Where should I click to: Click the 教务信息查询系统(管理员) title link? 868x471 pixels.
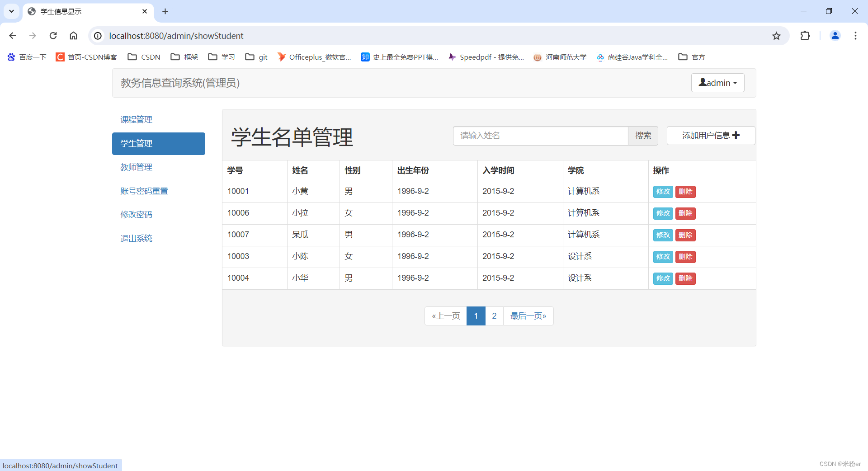pos(180,83)
